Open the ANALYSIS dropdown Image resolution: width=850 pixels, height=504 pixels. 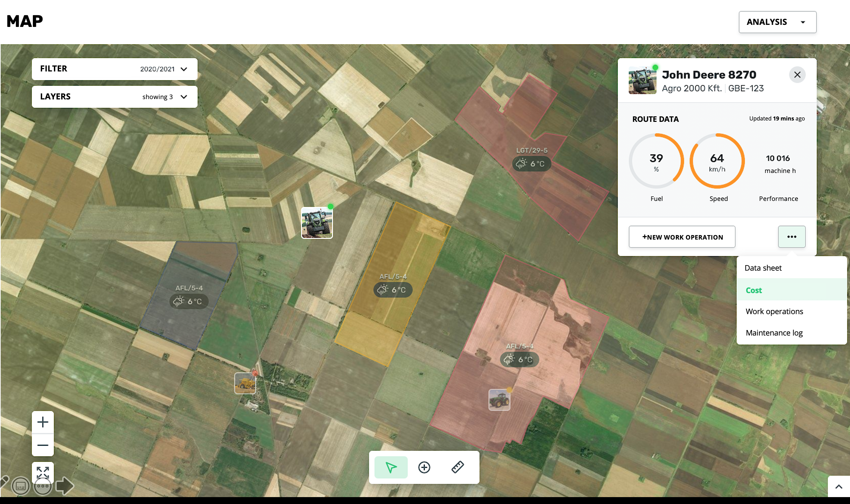(x=777, y=22)
